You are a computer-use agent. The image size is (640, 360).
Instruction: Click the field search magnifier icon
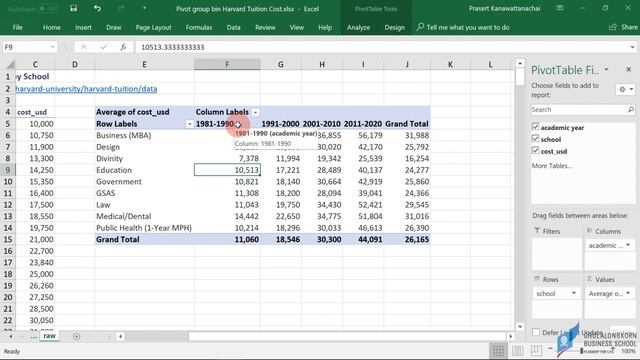pyautogui.click(x=631, y=109)
